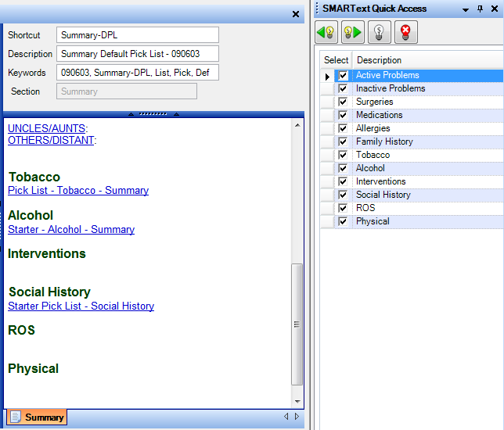
Task: Toggle the ROS row checkbox
Action: click(x=343, y=208)
